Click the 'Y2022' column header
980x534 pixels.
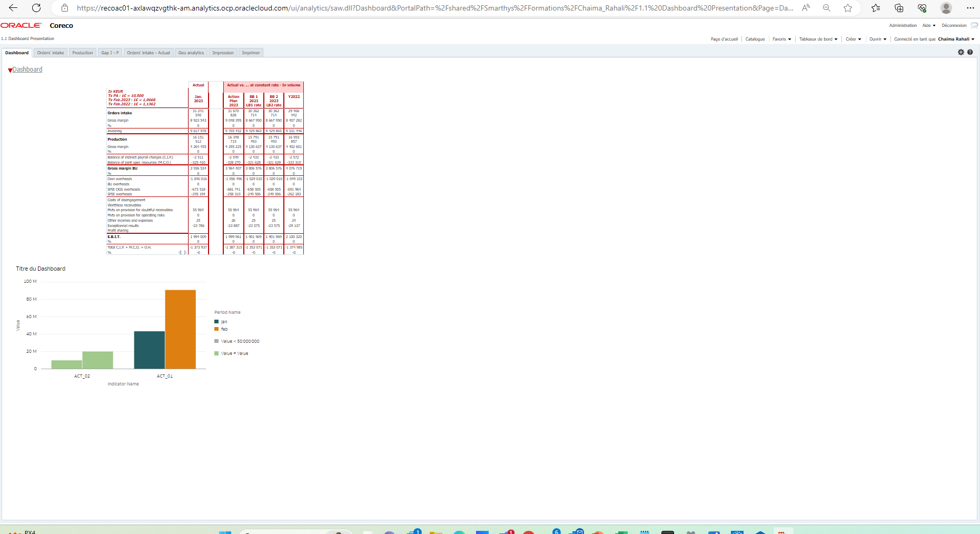(294, 96)
